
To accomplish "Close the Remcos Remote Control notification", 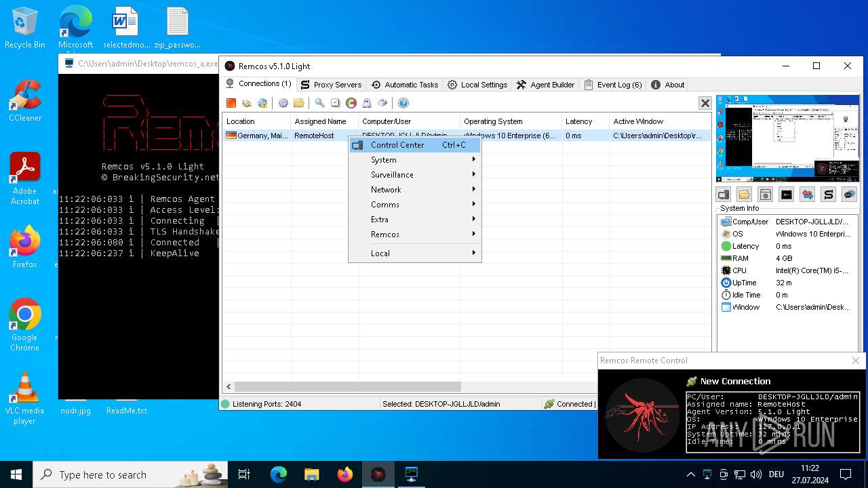I will click(x=856, y=361).
